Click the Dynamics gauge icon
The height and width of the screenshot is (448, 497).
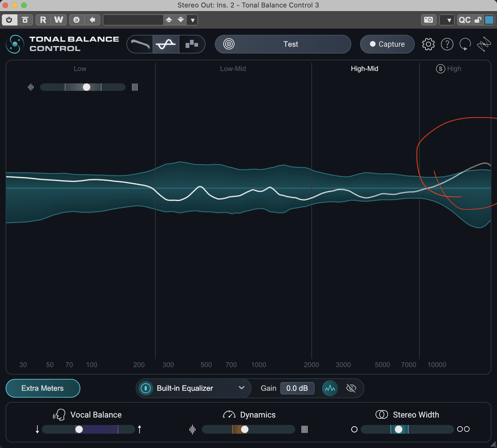pyautogui.click(x=229, y=414)
